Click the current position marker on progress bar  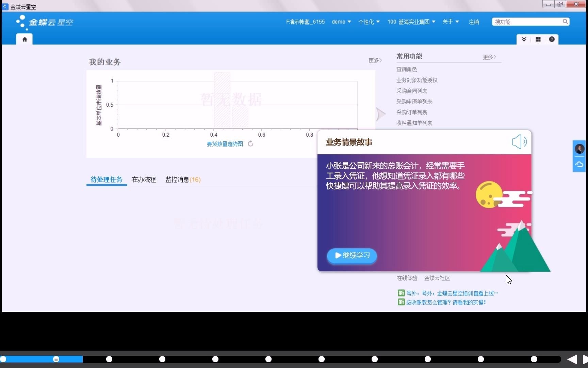coord(56,359)
